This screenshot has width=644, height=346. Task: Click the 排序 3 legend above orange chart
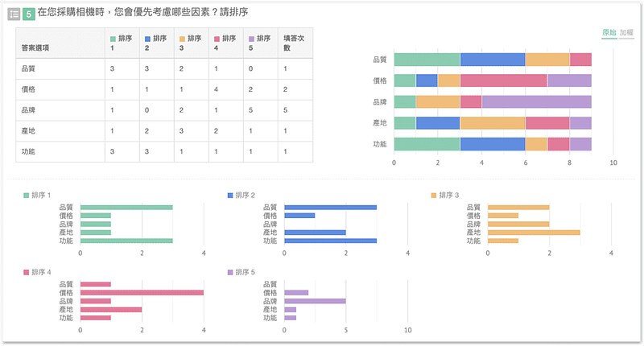[x=445, y=195]
